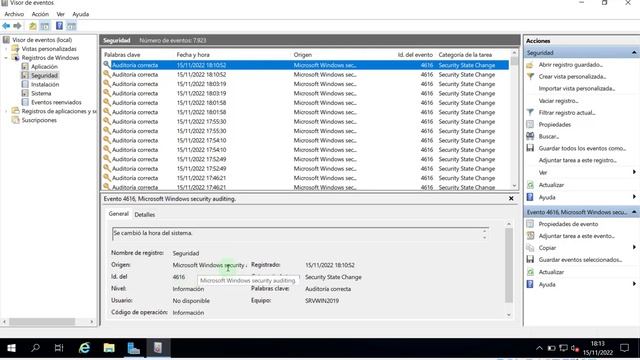640x360 pixels.
Task: Open the Archivo menu
Action: click(14, 14)
